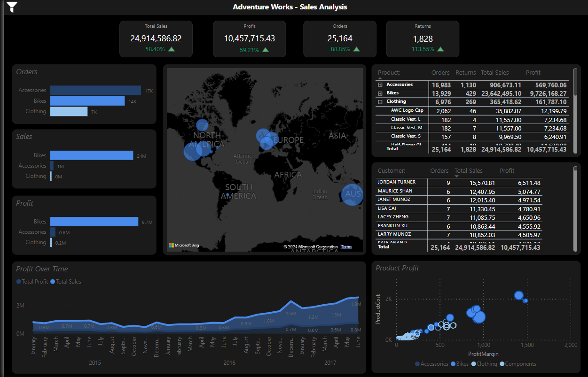The height and width of the screenshot is (377, 588).
Task: Expand the Accessories row in Product table
Action: [x=380, y=85]
